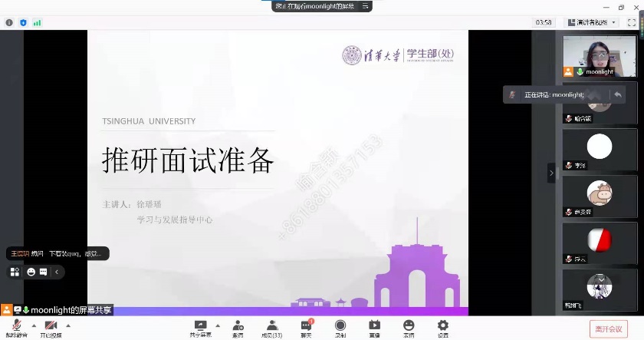This screenshot has width=644, height=340.
Task: Open the meeting Settings gear
Action: point(443,326)
